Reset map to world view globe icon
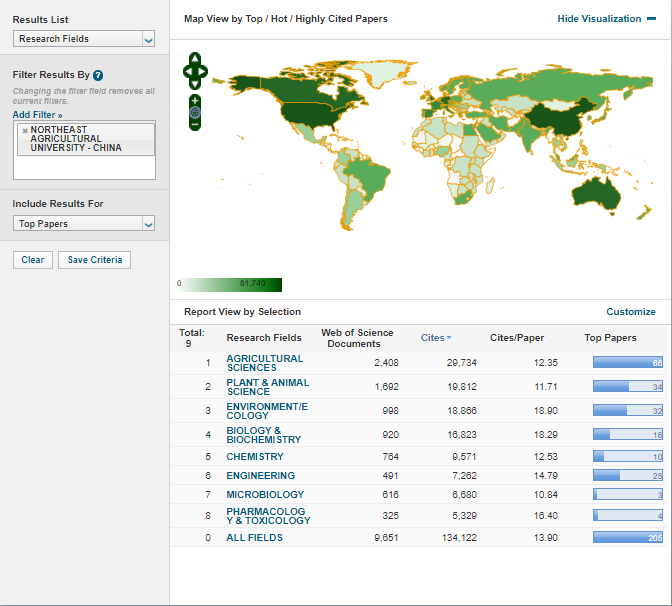The width and height of the screenshot is (672, 606). (x=195, y=113)
